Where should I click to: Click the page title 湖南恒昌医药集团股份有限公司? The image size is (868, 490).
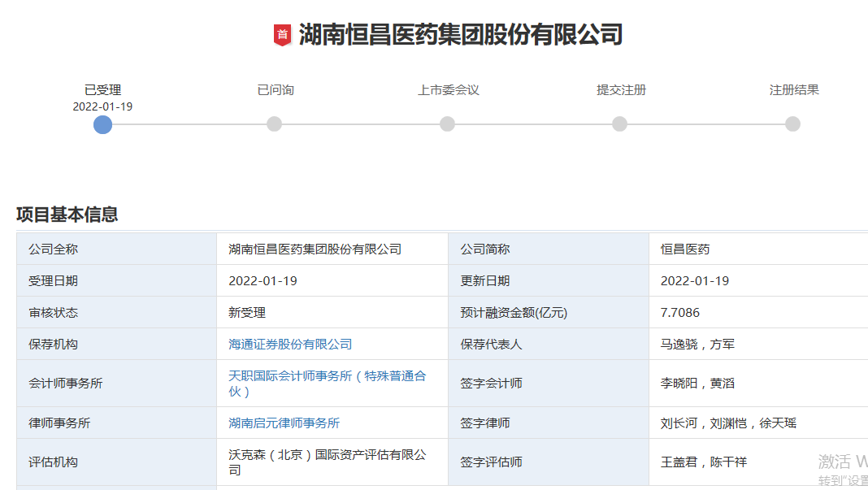[x=461, y=35]
